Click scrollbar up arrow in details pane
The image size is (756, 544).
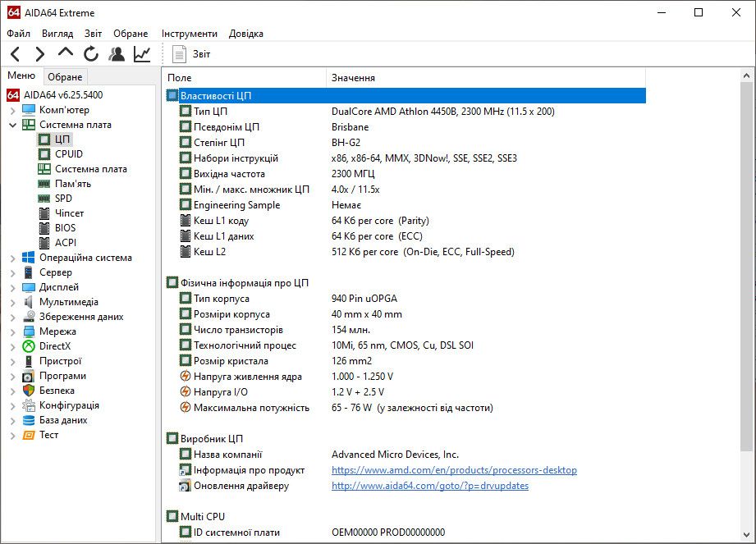(746, 75)
